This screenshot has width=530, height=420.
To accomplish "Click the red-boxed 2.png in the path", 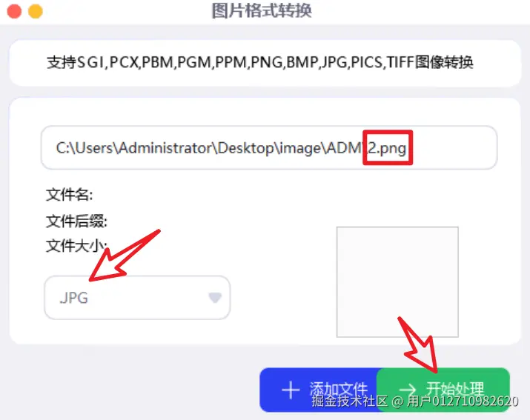I will click(x=387, y=148).
